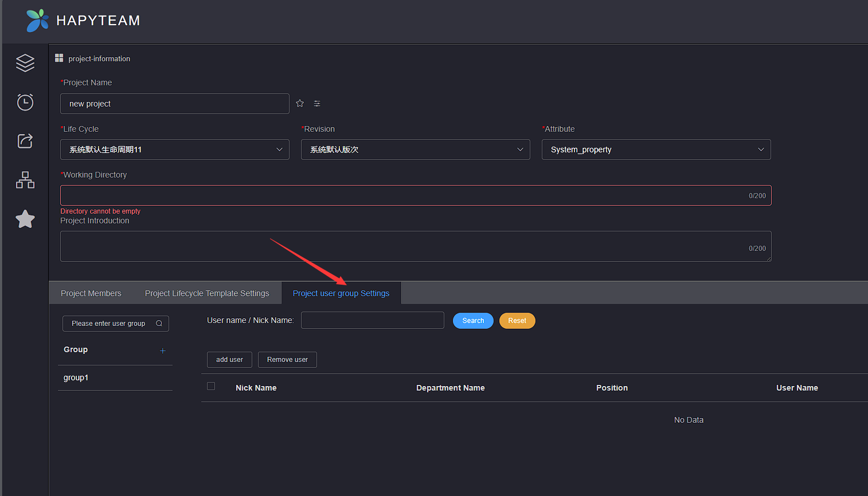Add a new group with plus icon
The image size is (868, 496).
pyautogui.click(x=163, y=351)
